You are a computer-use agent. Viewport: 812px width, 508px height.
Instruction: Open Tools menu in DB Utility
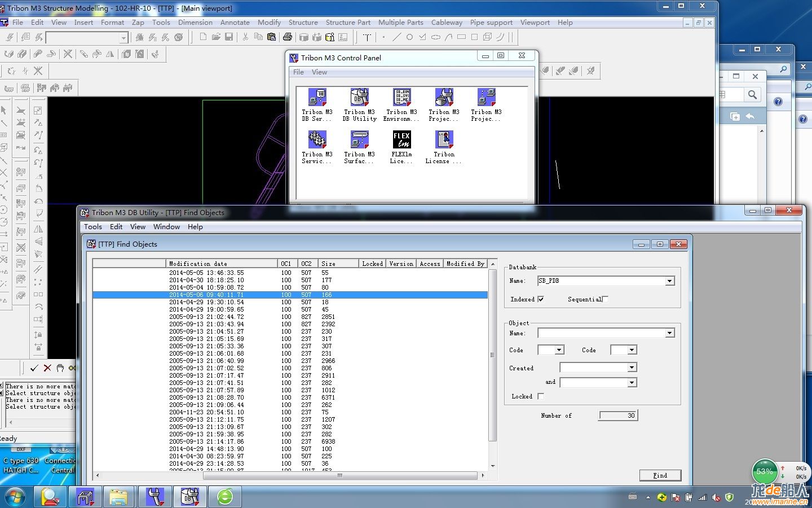93,227
